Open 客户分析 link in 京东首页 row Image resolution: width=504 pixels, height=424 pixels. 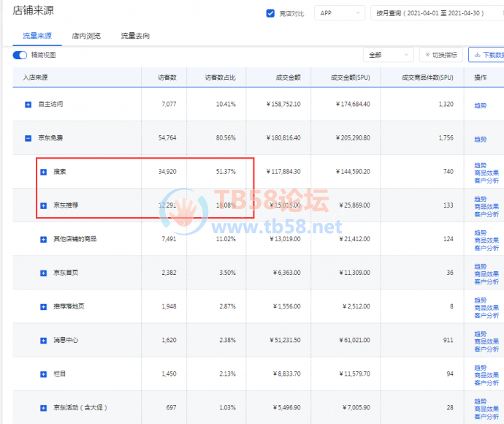tap(486, 281)
